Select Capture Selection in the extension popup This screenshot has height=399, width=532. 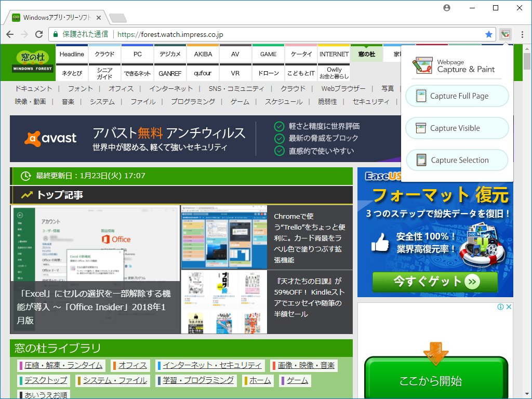coord(457,160)
